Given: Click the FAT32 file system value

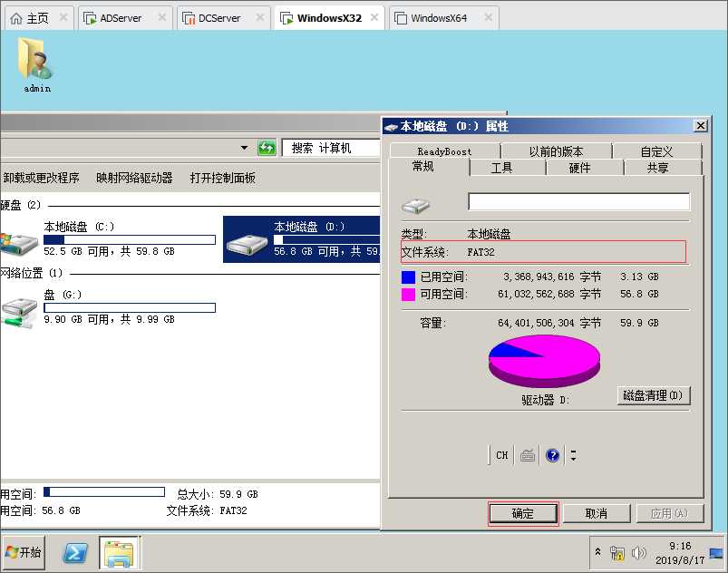Looking at the screenshot, I should point(480,252).
